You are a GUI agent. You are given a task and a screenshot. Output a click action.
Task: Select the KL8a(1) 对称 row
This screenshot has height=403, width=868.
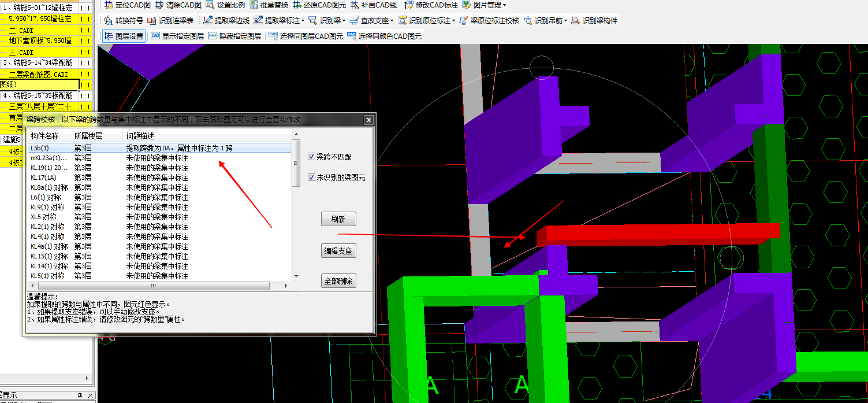pyautogui.click(x=160, y=187)
